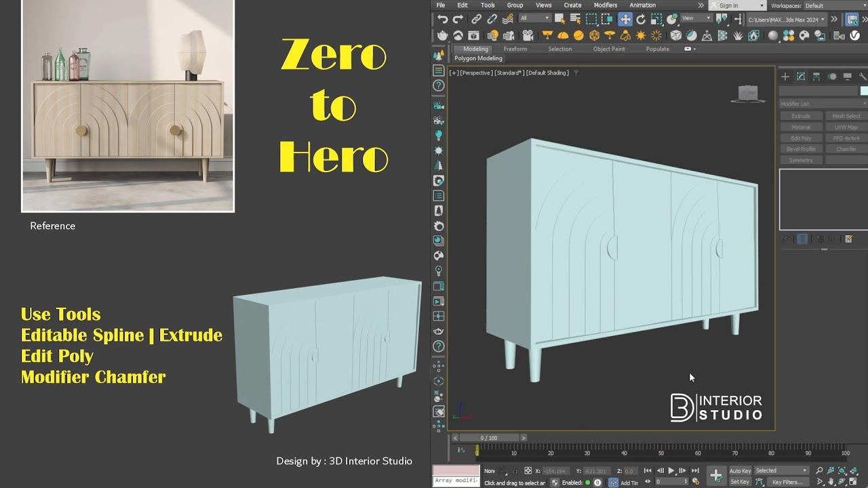This screenshot has height=488, width=868.
Task: Open the Key Filters dialog
Action: point(787,482)
